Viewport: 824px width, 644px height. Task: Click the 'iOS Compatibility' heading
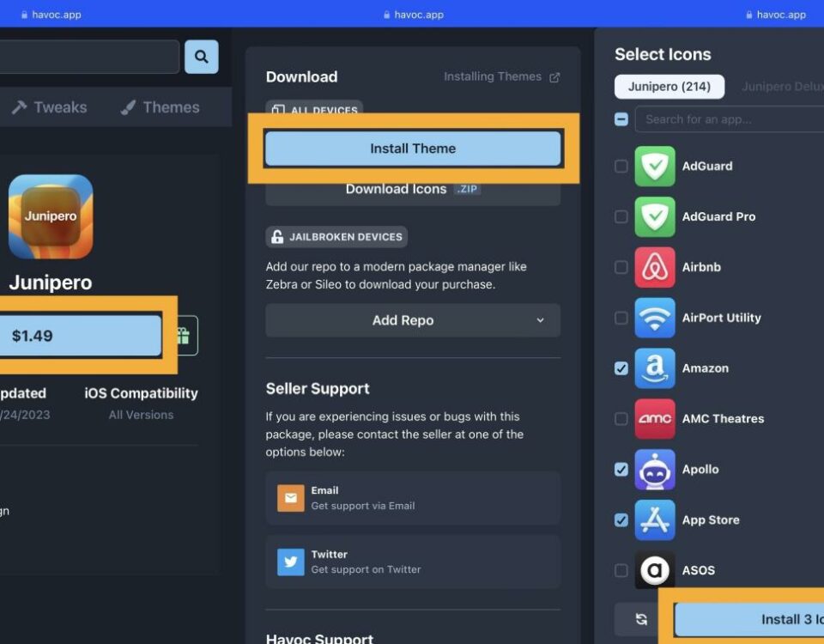141,393
